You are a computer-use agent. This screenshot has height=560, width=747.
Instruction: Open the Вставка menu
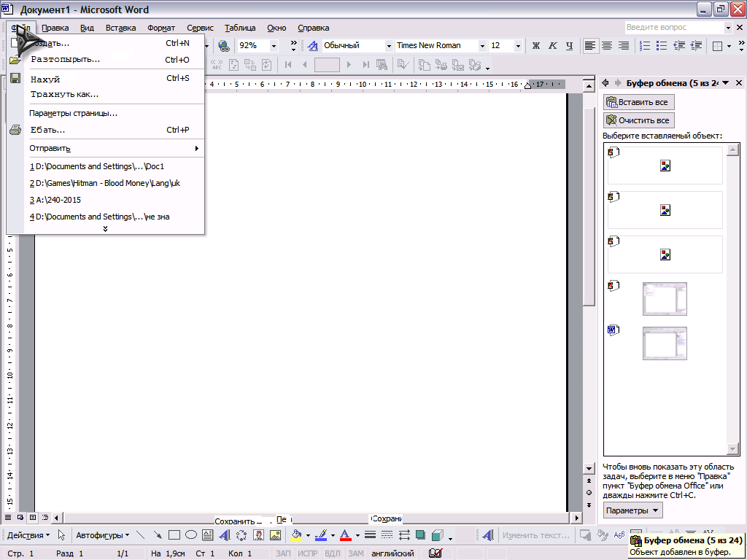120,28
